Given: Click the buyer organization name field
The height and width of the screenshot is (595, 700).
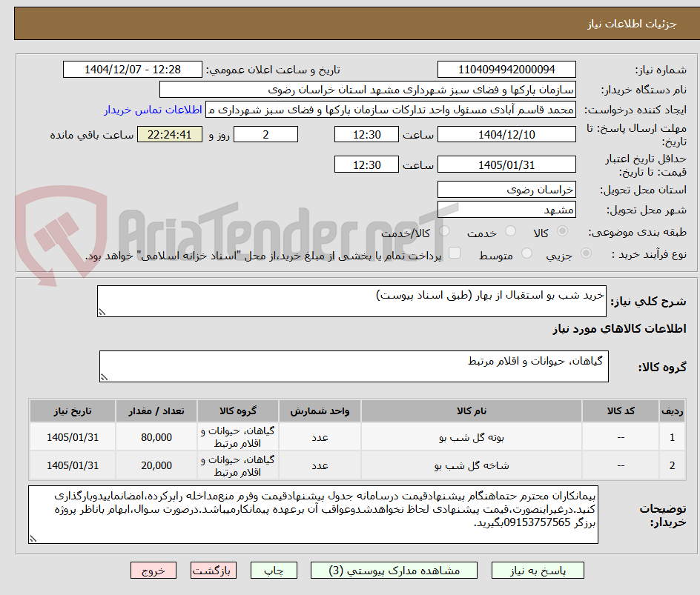Looking at the screenshot, I should pos(367,90).
